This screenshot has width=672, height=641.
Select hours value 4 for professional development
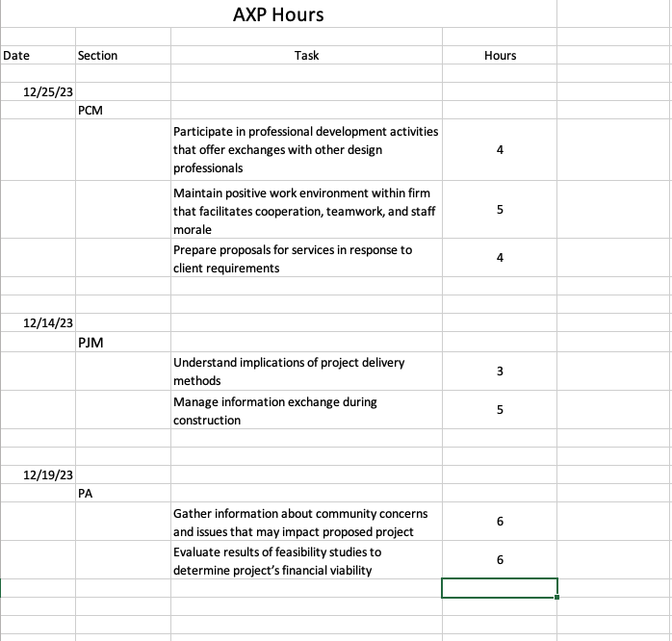point(500,149)
